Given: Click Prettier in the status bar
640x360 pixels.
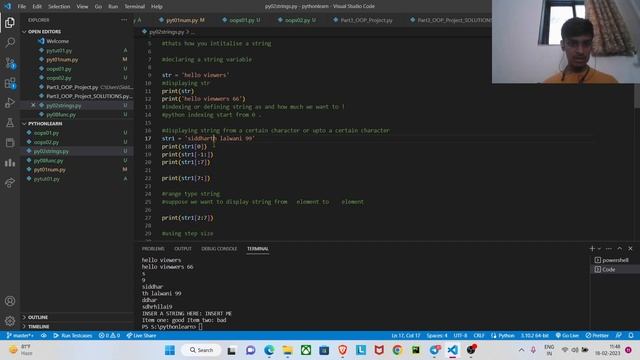Looking at the screenshot, I should coord(597,336).
